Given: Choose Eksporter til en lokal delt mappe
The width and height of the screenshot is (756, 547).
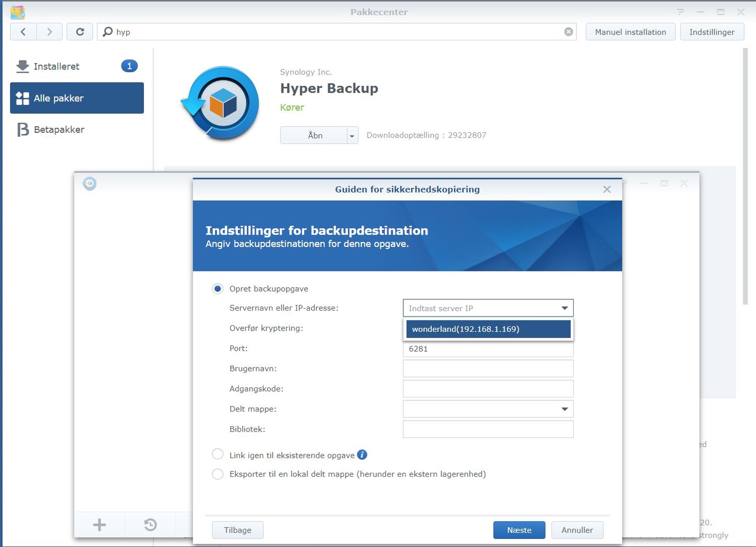Looking at the screenshot, I should (217, 474).
